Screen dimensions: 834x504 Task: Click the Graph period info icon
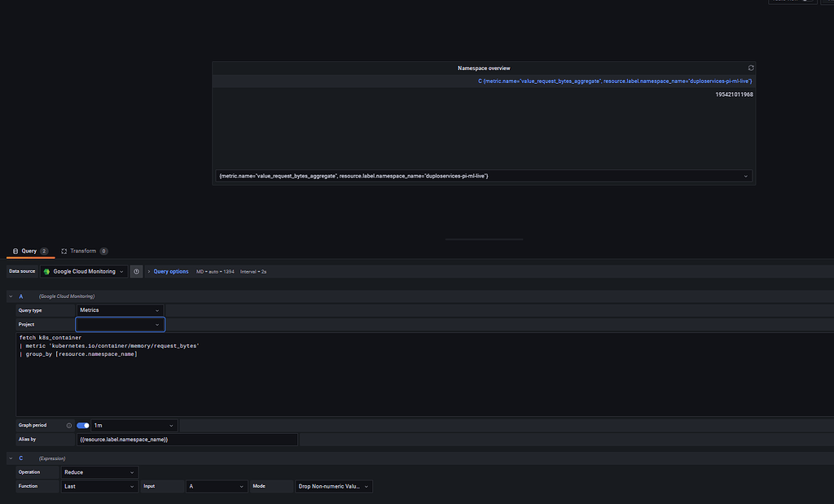point(68,424)
